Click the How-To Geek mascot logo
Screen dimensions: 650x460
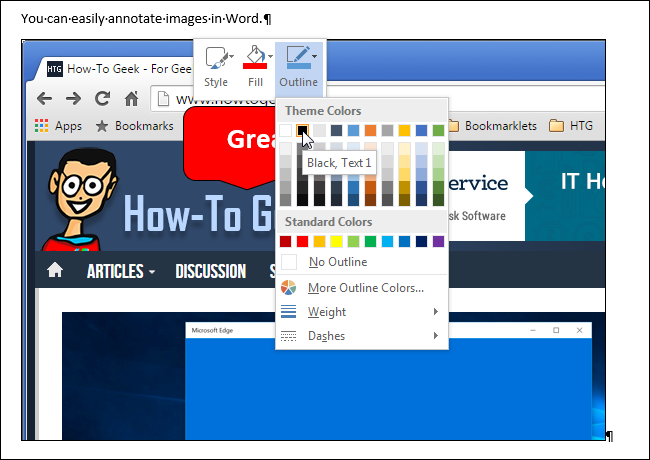click(80, 200)
